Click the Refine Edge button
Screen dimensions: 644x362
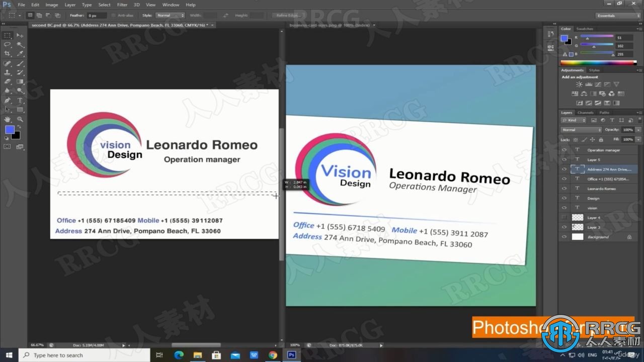(288, 16)
